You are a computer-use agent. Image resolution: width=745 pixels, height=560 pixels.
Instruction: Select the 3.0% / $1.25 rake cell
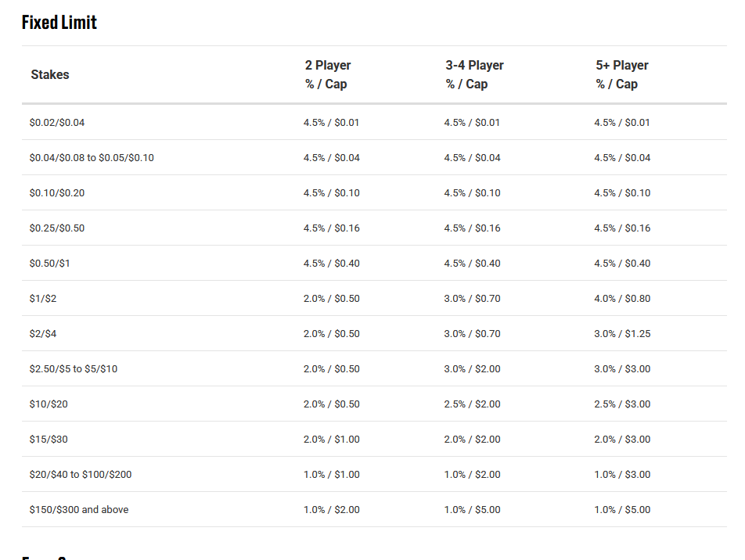(x=622, y=334)
